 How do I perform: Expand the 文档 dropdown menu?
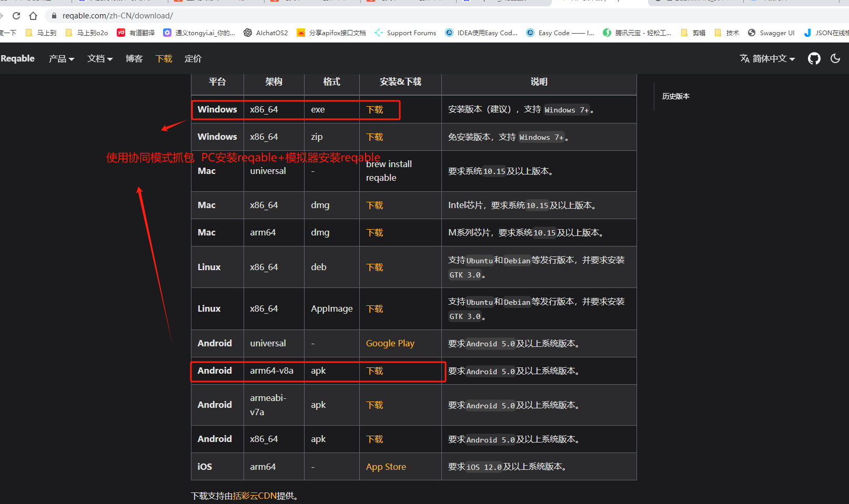tap(100, 59)
